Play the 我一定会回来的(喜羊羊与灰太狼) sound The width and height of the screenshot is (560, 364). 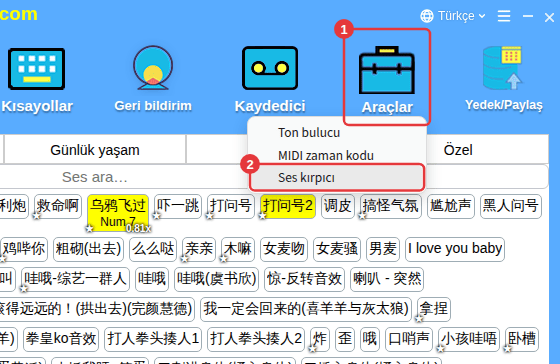pos(306,309)
